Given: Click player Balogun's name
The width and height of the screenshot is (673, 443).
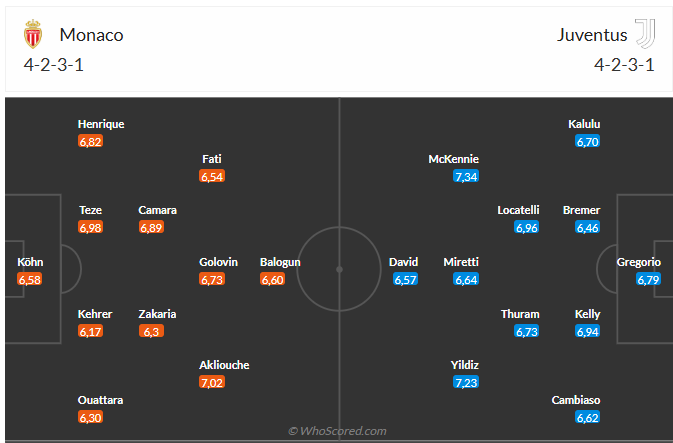Looking at the screenshot, I should [280, 262].
